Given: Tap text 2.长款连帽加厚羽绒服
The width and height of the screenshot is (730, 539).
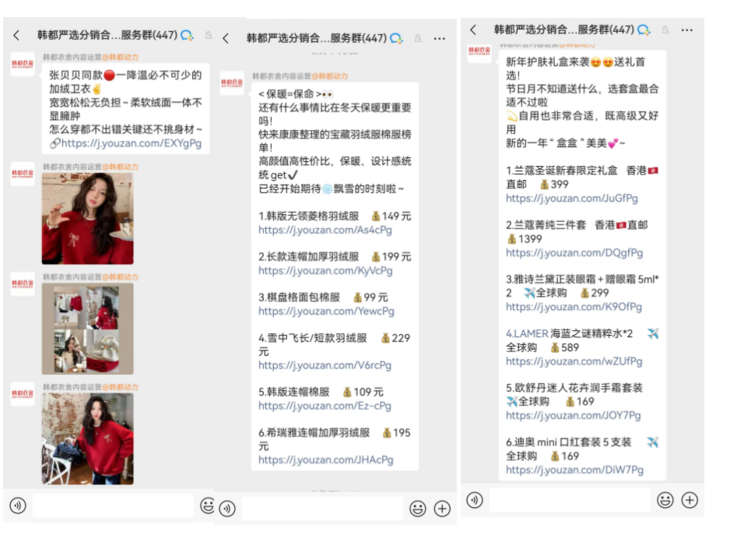Looking at the screenshot, I should [309, 256].
